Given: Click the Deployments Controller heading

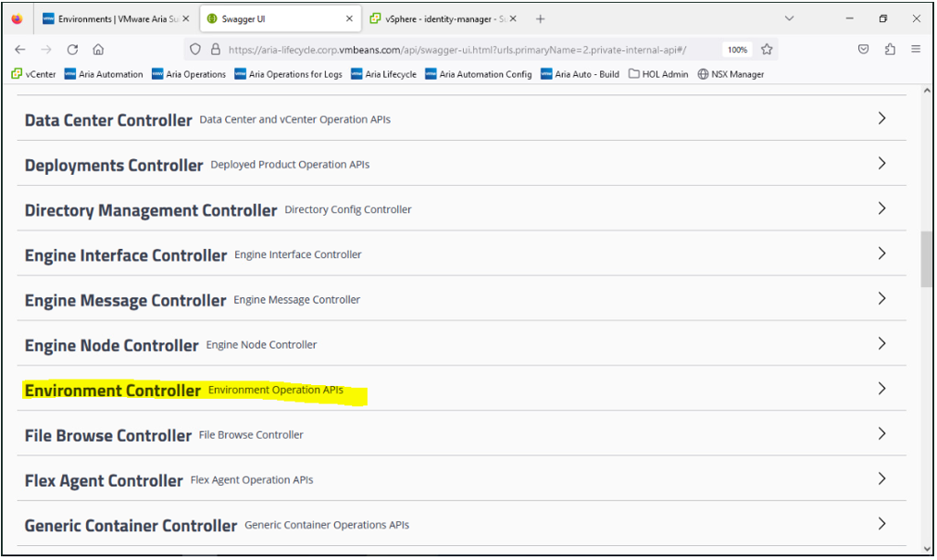Looking at the screenshot, I should pyautogui.click(x=114, y=166).
